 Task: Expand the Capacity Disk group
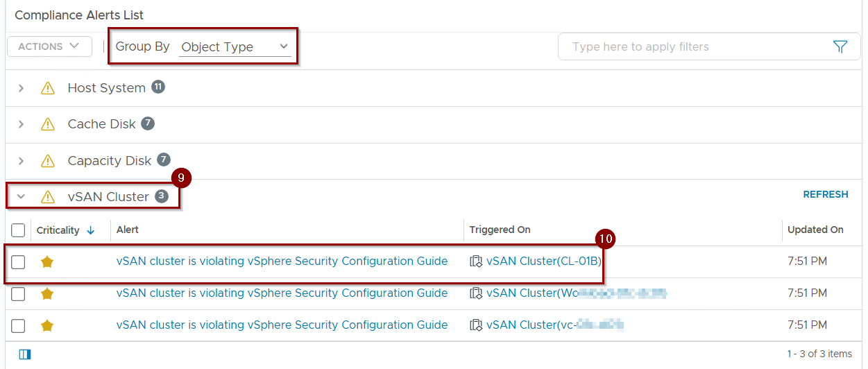[x=21, y=161]
